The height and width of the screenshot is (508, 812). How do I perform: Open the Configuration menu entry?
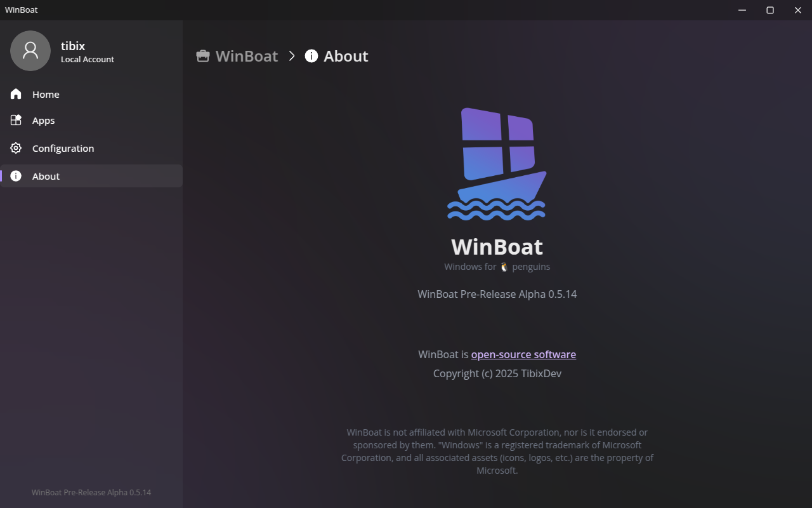(63, 148)
